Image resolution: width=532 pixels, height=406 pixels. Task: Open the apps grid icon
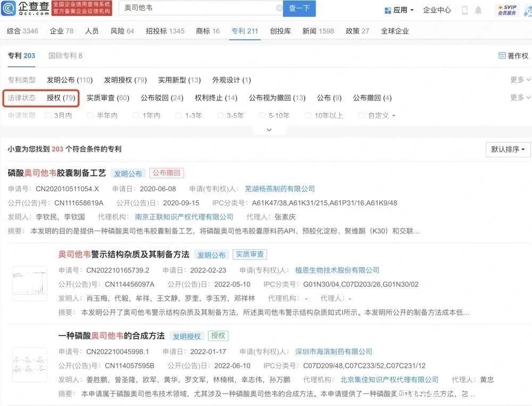(x=387, y=11)
